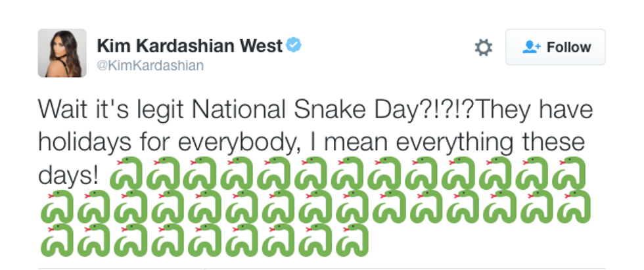Click the word "legit" in the tweet

(x=153, y=109)
